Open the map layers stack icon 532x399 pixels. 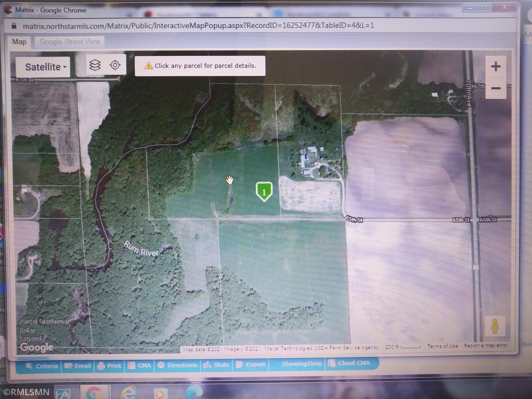95,65
